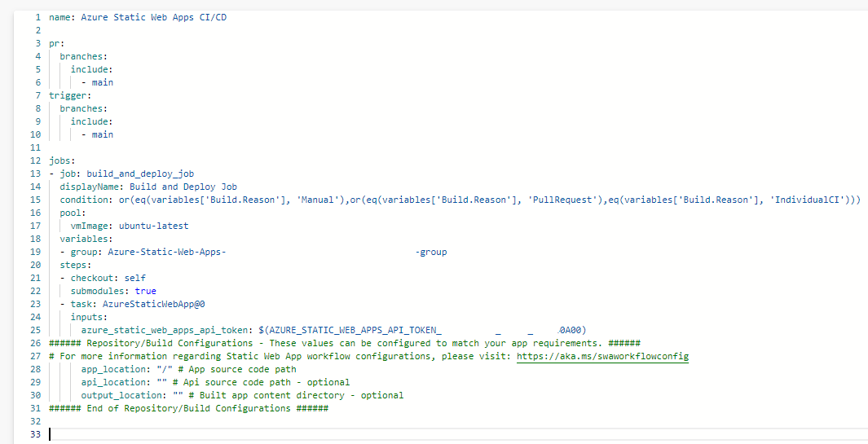Click the 'steps:' key on line 20

point(76,265)
